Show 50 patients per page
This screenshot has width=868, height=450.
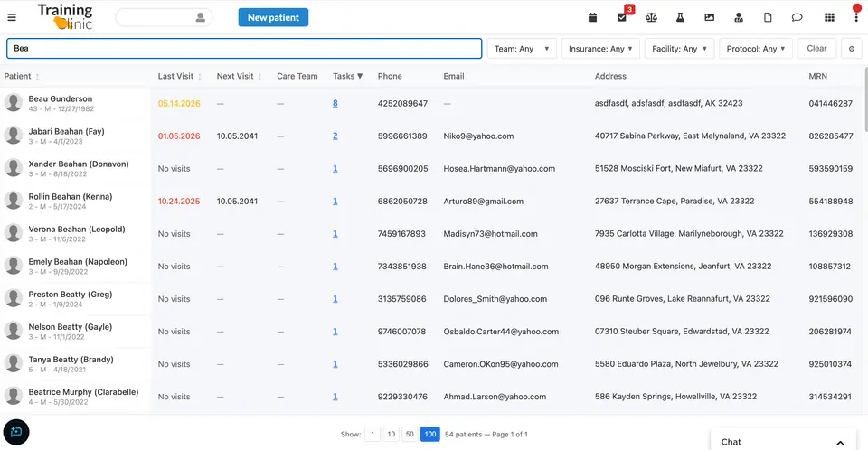(x=410, y=435)
